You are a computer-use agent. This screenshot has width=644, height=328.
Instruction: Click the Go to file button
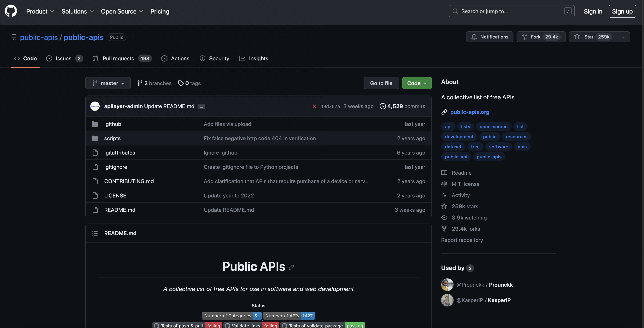[x=381, y=83]
